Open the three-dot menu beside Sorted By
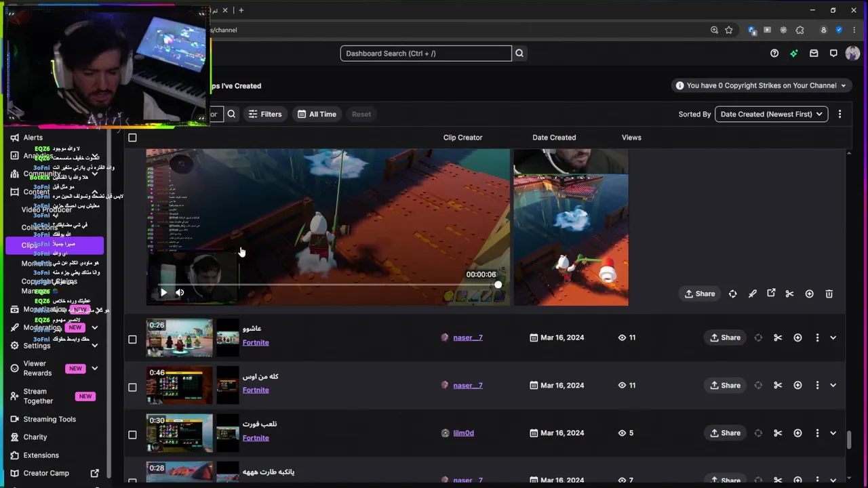 pyautogui.click(x=840, y=114)
